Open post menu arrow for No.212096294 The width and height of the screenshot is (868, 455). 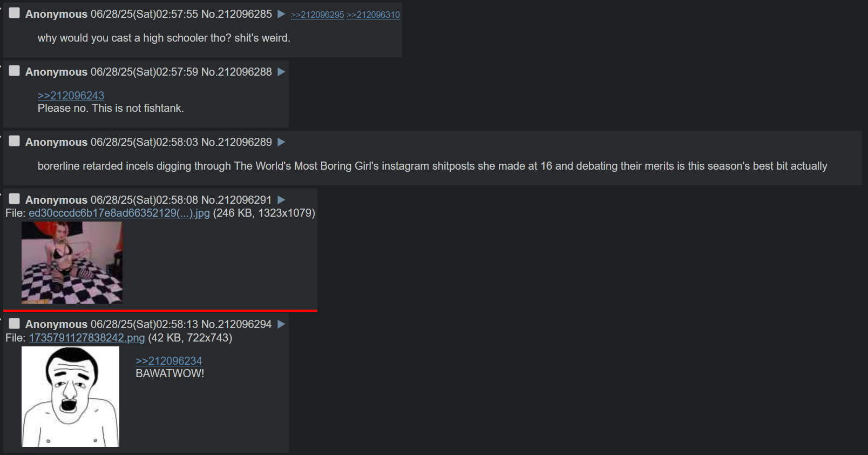[x=281, y=324]
